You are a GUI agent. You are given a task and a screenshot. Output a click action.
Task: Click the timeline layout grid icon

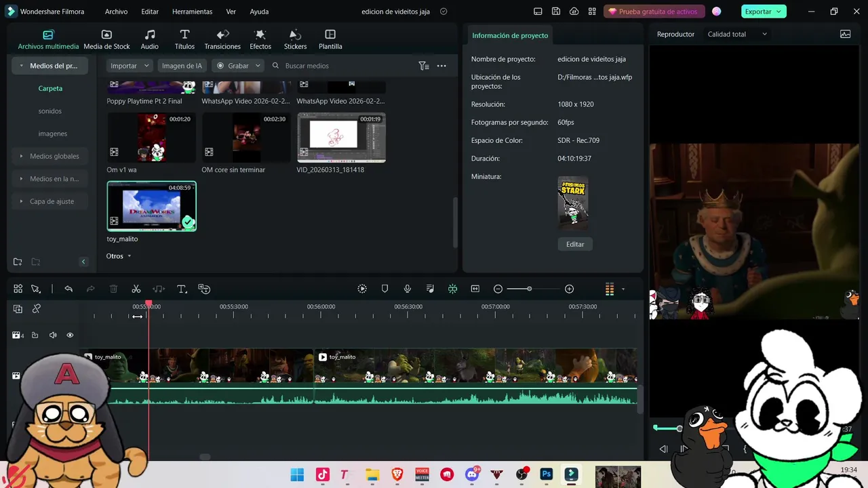[x=18, y=289]
